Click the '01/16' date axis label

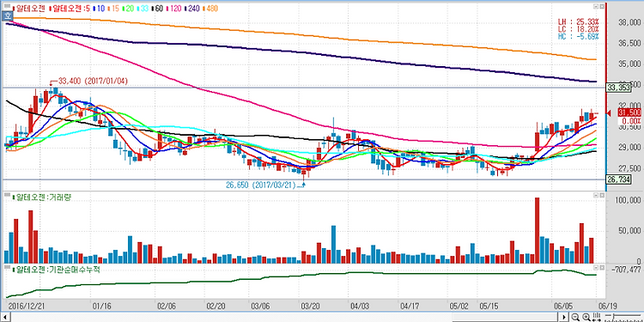coord(102,306)
